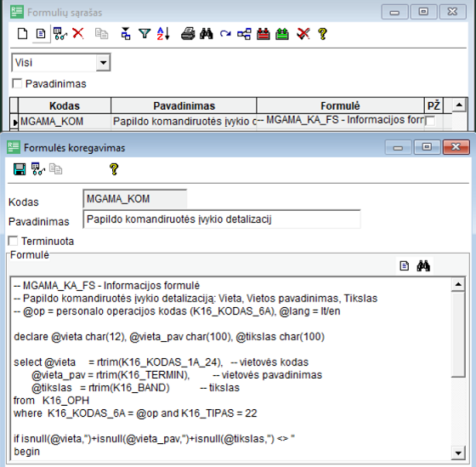Viewport: 476px width, 467px height.
Task: Click the red X delete icon
Action: point(78,33)
